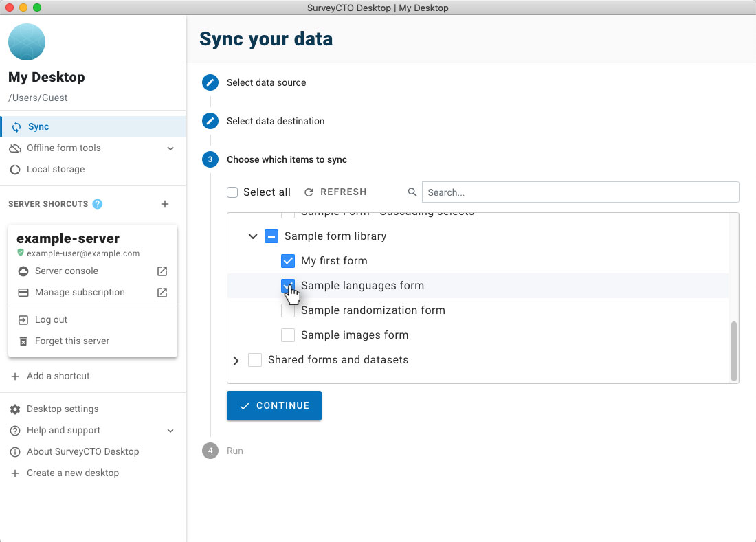Click the pencil icon for Select data source

(210, 82)
